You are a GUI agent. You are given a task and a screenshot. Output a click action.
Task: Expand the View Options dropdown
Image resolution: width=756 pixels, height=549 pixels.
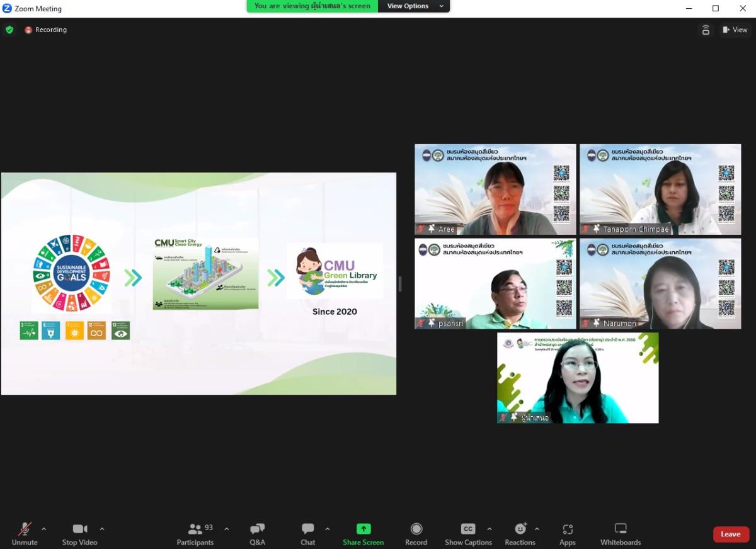click(415, 6)
